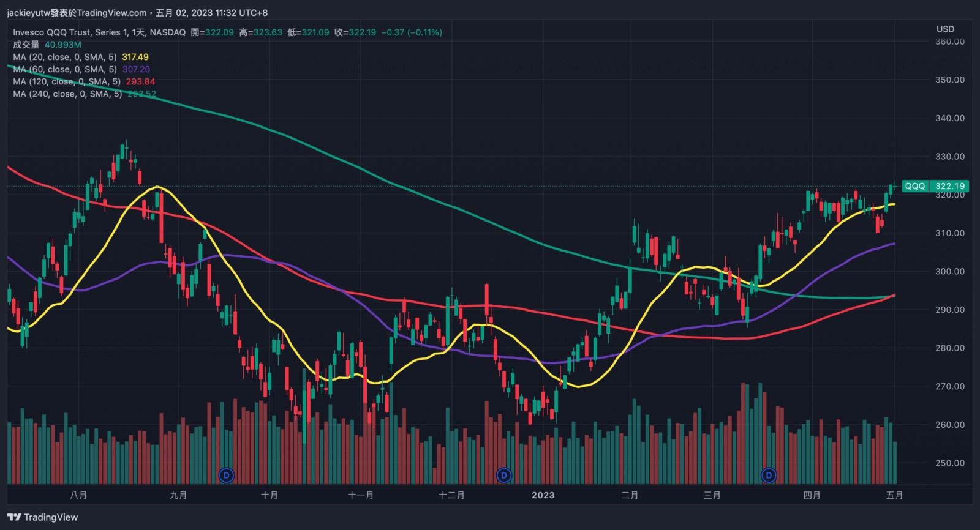Click the 八月 label on the time axis

pos(78,495)
